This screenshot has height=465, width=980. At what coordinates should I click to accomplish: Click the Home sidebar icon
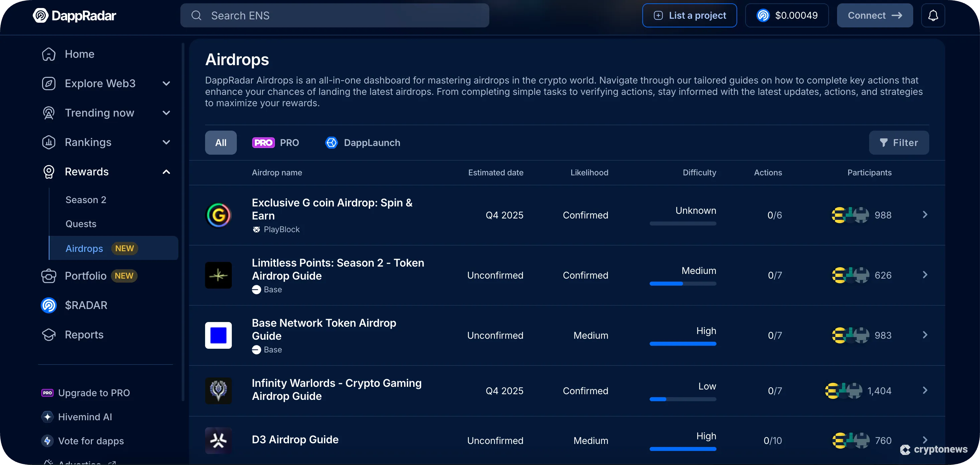(49, 54)
